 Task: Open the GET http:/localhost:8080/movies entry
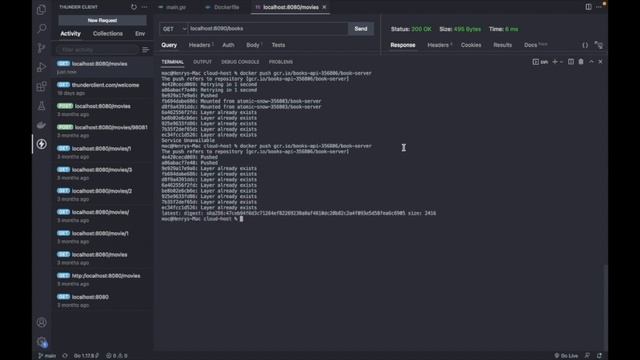point(103,280)
